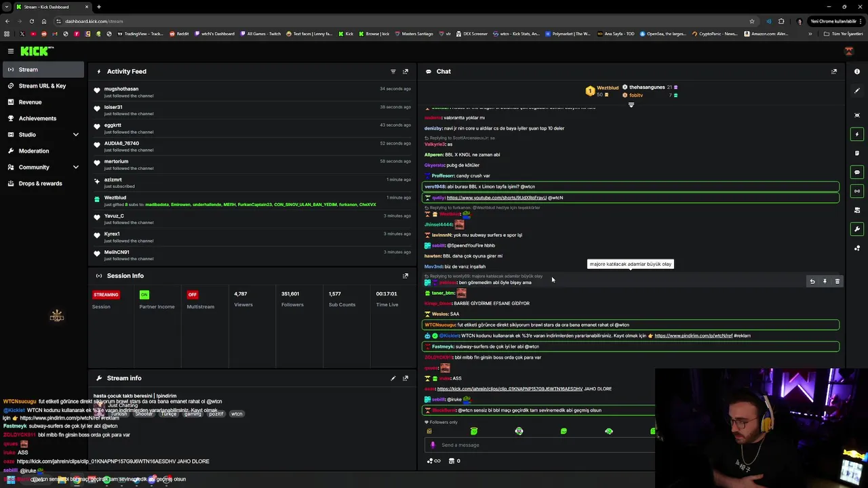Screen dimensions: 868x488
Task: Click the first quick emote above message box
Action: point(429,431)
